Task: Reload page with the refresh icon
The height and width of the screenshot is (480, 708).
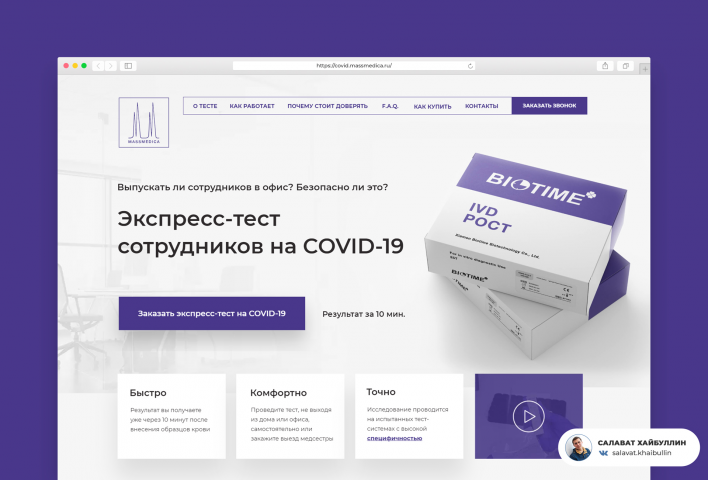Action: coord(470,66)
